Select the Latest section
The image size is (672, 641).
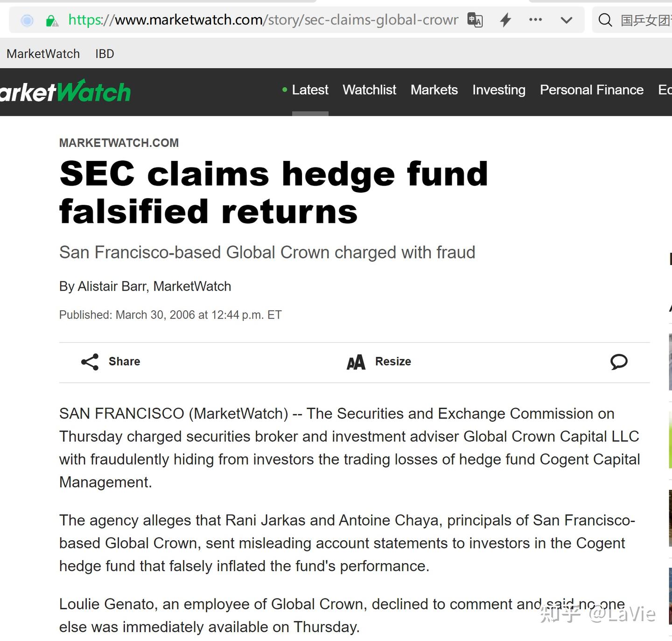click(x=310, y=90)
